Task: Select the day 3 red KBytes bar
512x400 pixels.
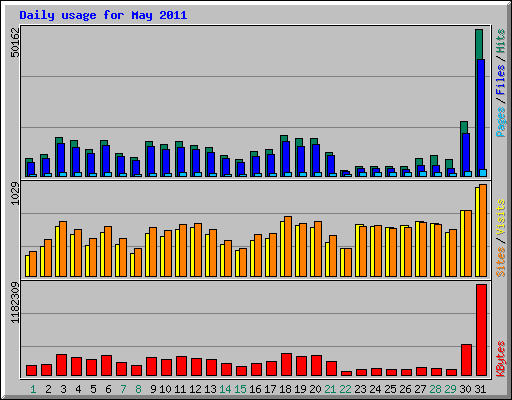Action: point(61,365)
